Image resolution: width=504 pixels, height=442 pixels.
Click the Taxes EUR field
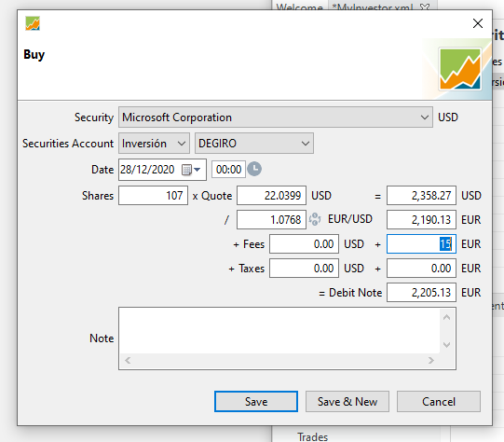tap(421, 268)
